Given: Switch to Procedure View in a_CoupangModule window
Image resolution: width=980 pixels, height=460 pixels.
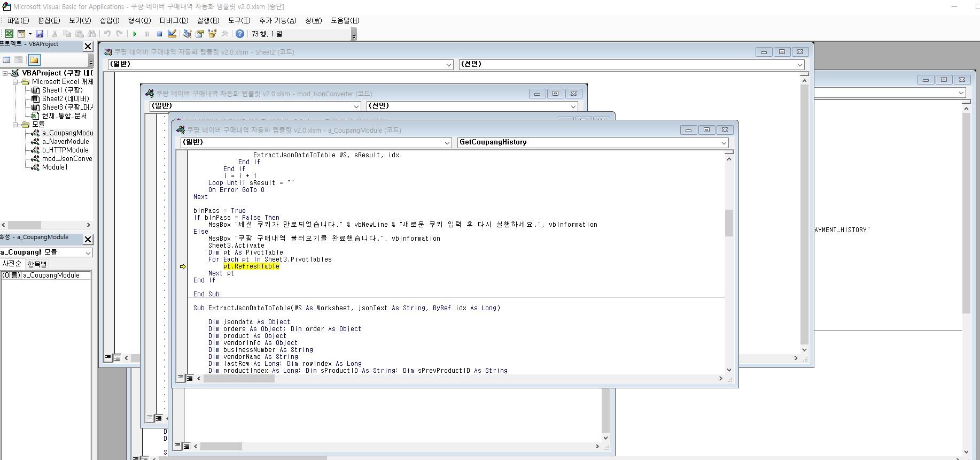Looking at the screenshot, I should point(181,378).
